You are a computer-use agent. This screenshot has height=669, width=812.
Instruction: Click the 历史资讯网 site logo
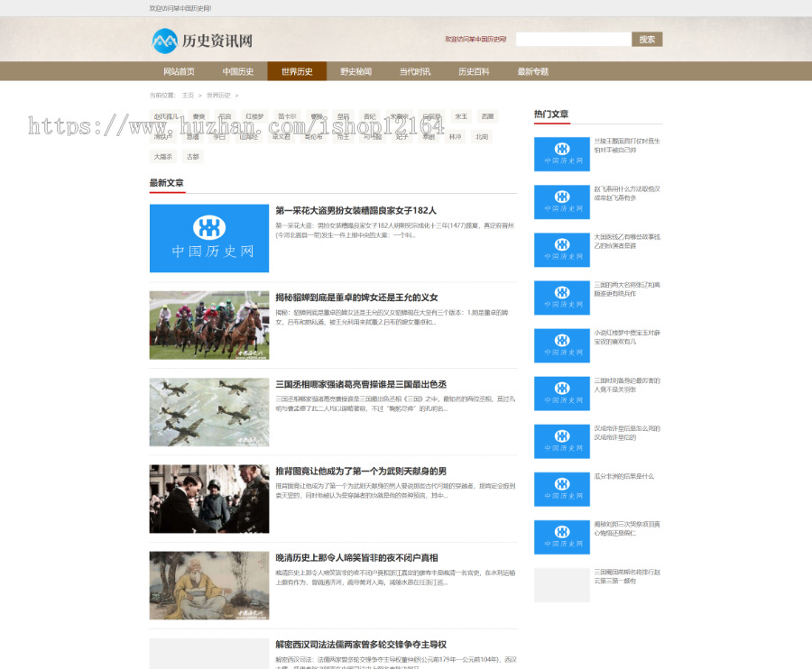(202, 41)
